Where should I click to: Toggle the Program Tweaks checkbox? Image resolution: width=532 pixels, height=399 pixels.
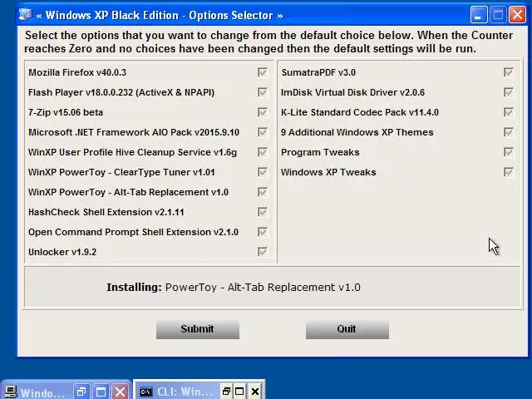pos(508,152)
